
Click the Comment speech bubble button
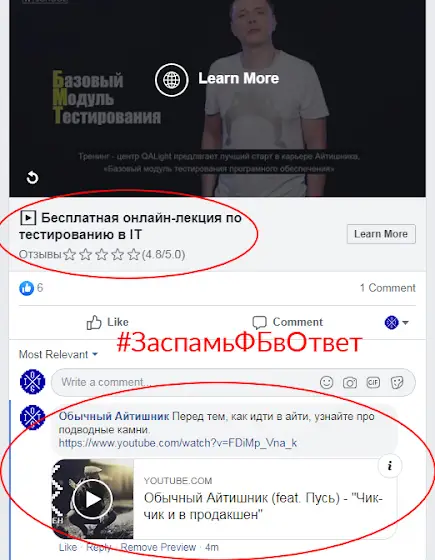tap(288, 322)
